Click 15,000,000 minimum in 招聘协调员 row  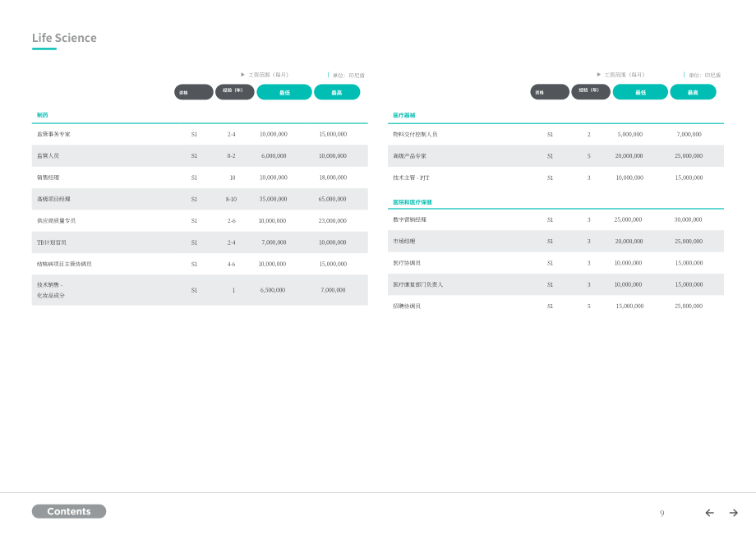pos(629,306)
